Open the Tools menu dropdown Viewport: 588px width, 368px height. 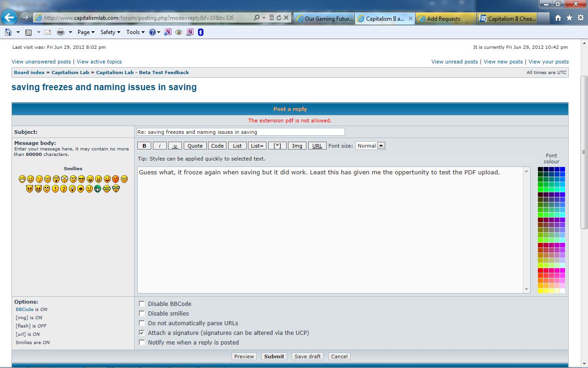(136, 32)
